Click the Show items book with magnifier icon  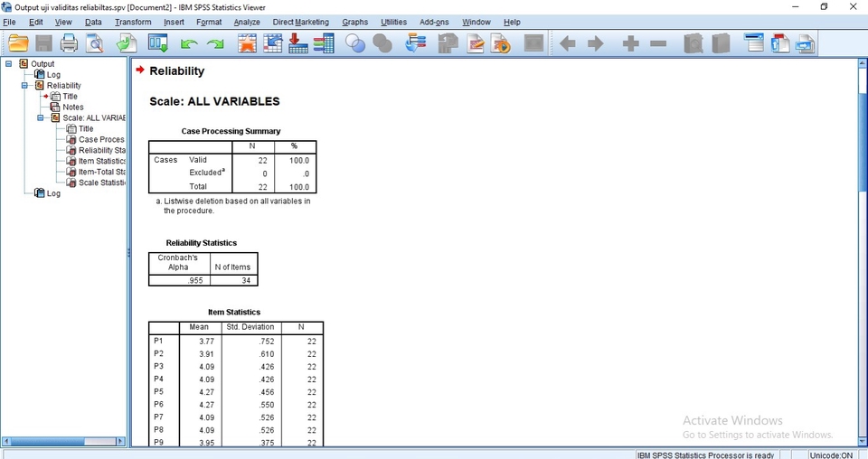tap(693, 43)
